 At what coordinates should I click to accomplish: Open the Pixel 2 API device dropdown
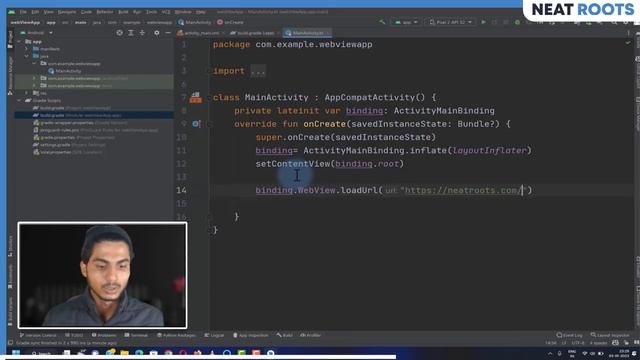tap(451, 22)
